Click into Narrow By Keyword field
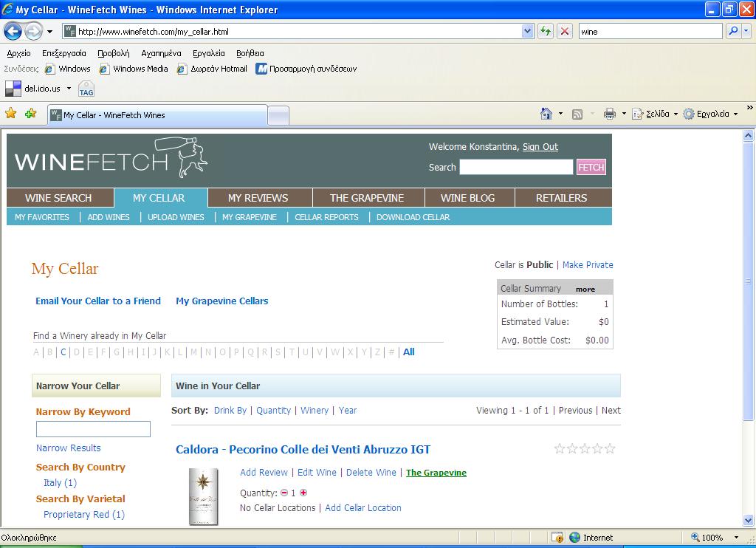Image resolution: width=756 pixels, height=548 pixels. click(x=93, y=429)
